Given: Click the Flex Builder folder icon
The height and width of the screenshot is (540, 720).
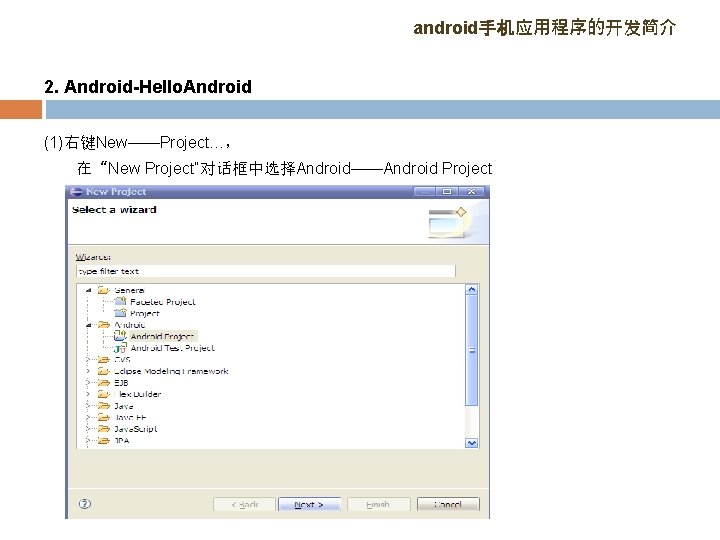Looking at the screenshot, I should (x=104, y=394).
